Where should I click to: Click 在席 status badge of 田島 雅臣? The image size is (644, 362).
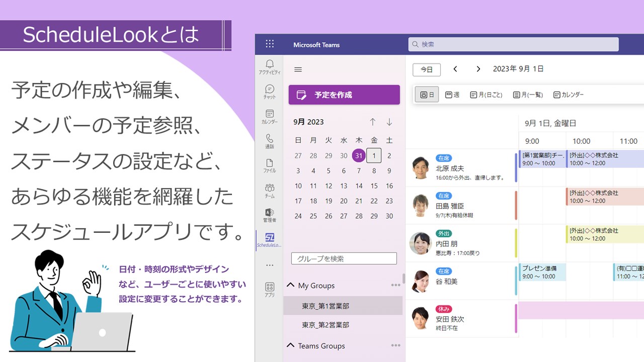444,196
